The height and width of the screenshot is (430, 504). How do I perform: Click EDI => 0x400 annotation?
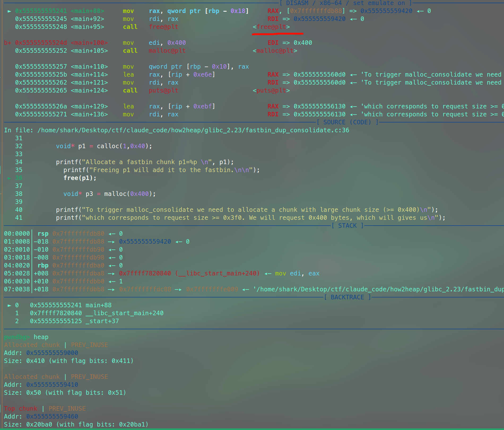click(290, 43)
